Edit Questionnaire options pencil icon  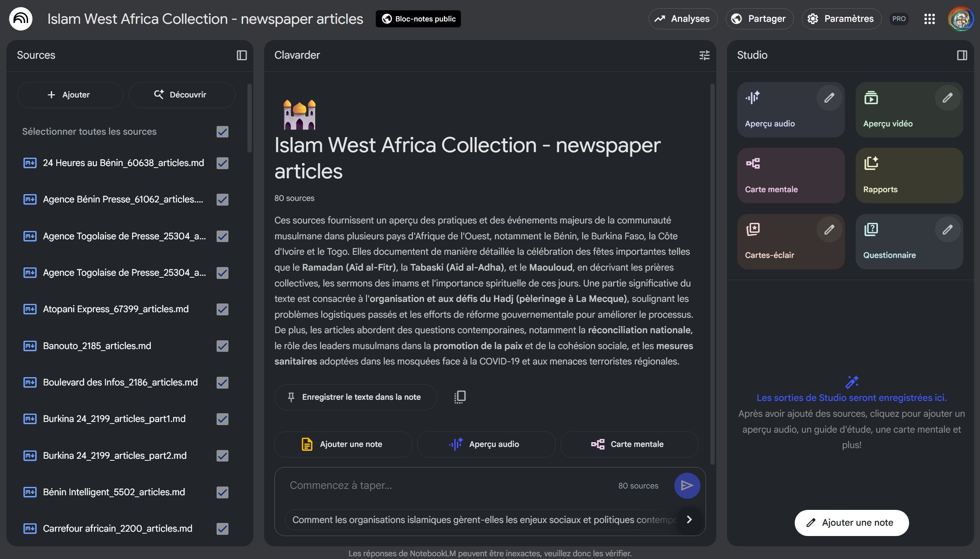947,230
